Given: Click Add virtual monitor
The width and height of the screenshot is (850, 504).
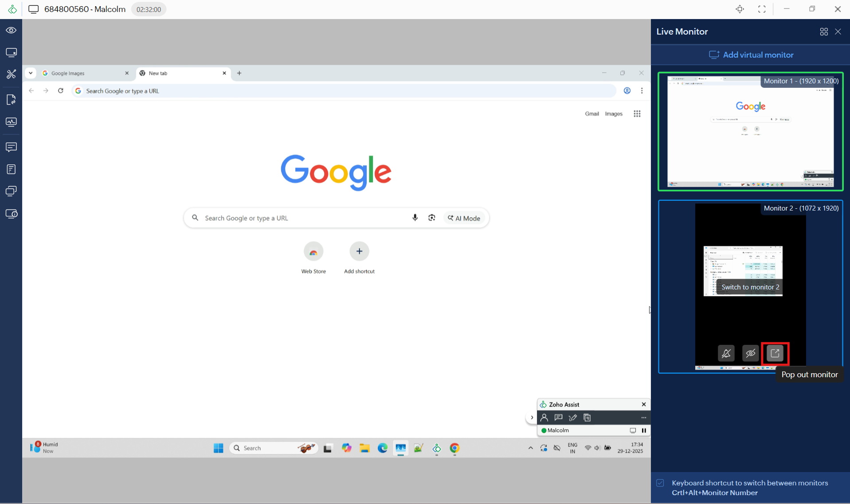Looking at the screenshot, I should (x=751, y=55).
